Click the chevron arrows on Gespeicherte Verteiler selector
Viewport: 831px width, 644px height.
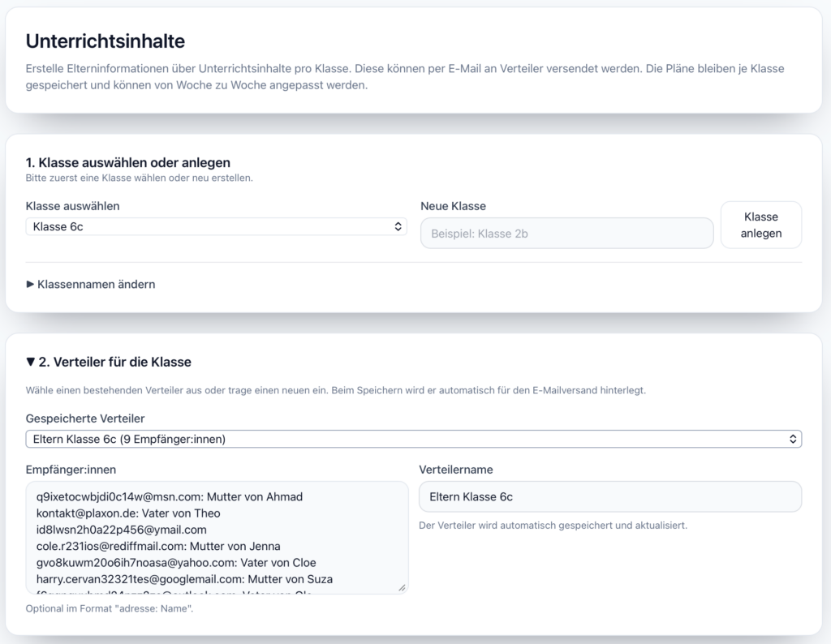click(793, 439)
